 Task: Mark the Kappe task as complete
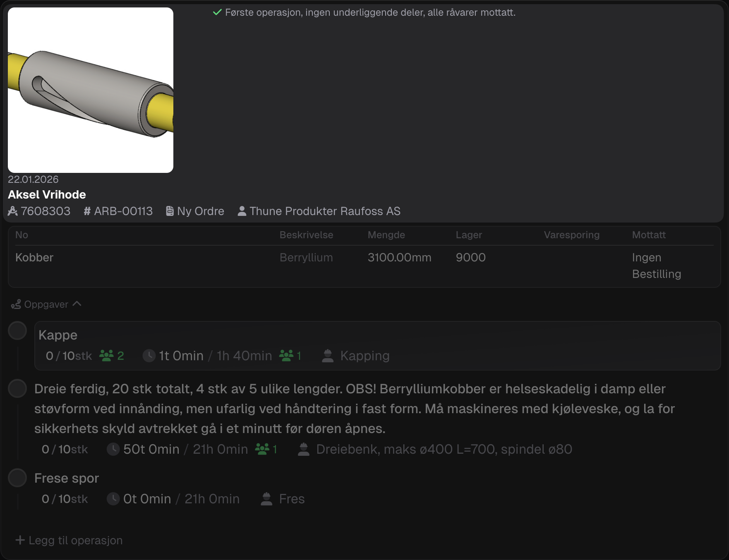coord(17,331)
